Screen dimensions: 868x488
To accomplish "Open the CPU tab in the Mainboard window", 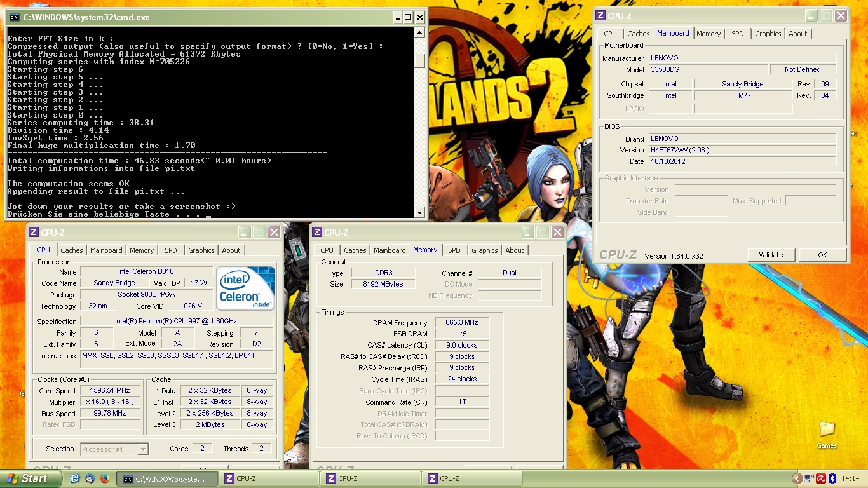I will [610, 34].
